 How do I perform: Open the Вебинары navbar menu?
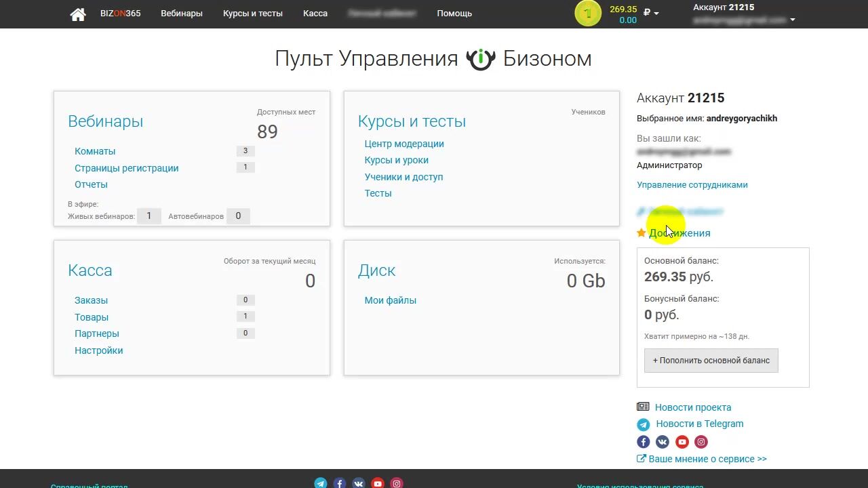[182, 14]
